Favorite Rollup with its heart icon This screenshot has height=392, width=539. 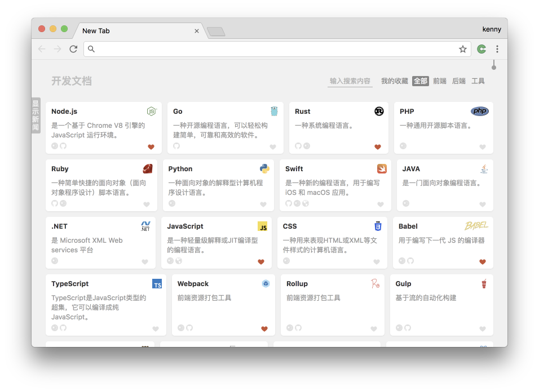coord(374,329)
